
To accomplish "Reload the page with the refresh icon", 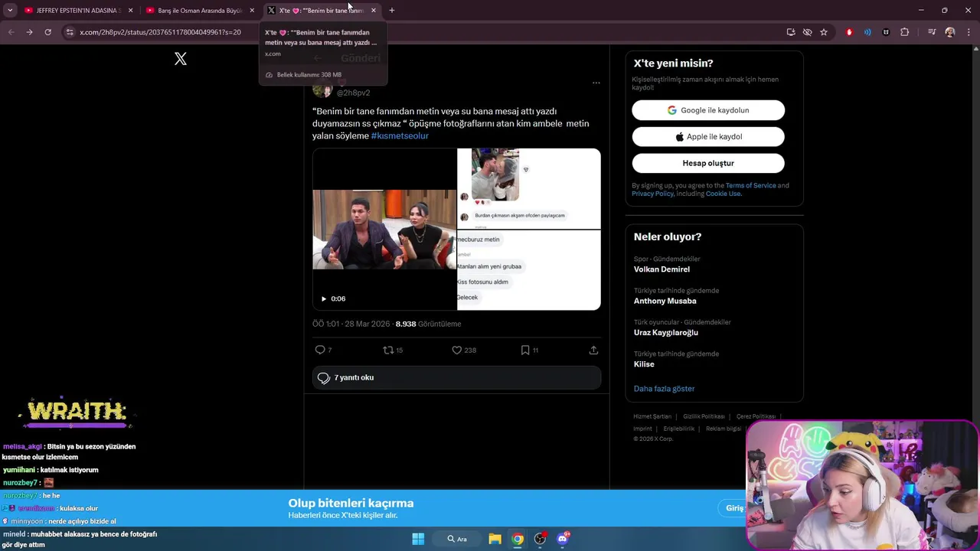I will point(47,32).
